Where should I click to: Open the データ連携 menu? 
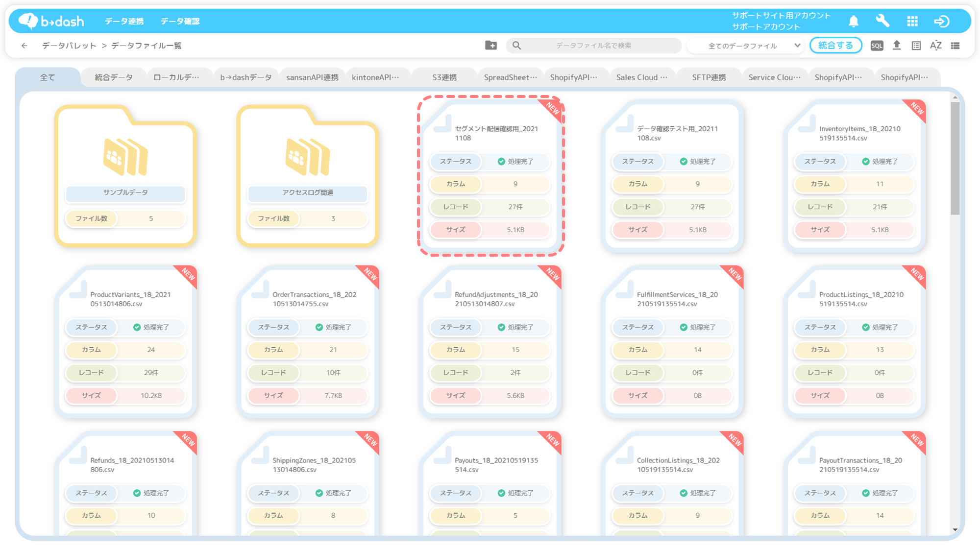point(124,21)
